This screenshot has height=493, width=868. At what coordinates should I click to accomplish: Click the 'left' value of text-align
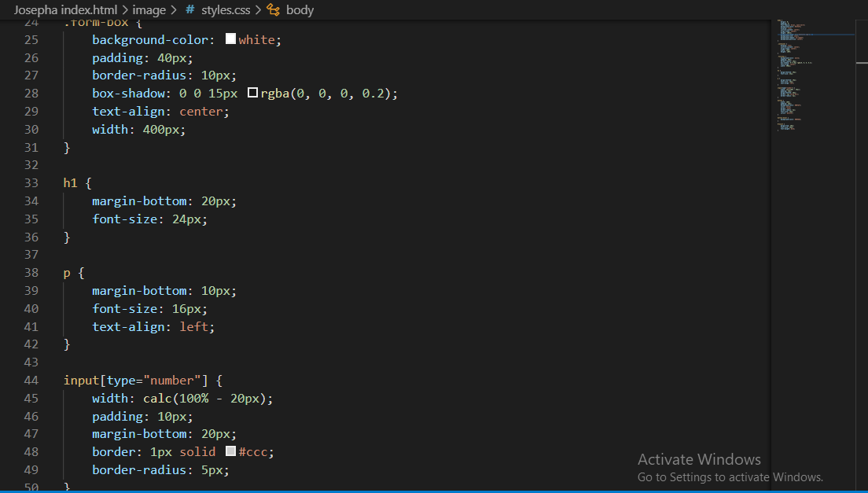[x=193, y=327]
